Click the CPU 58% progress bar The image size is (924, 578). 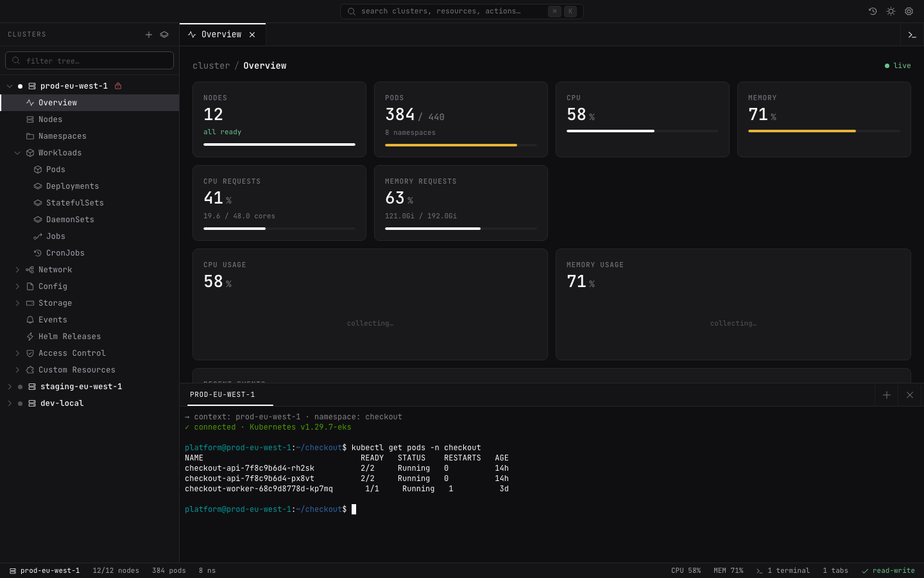point(642,131)
